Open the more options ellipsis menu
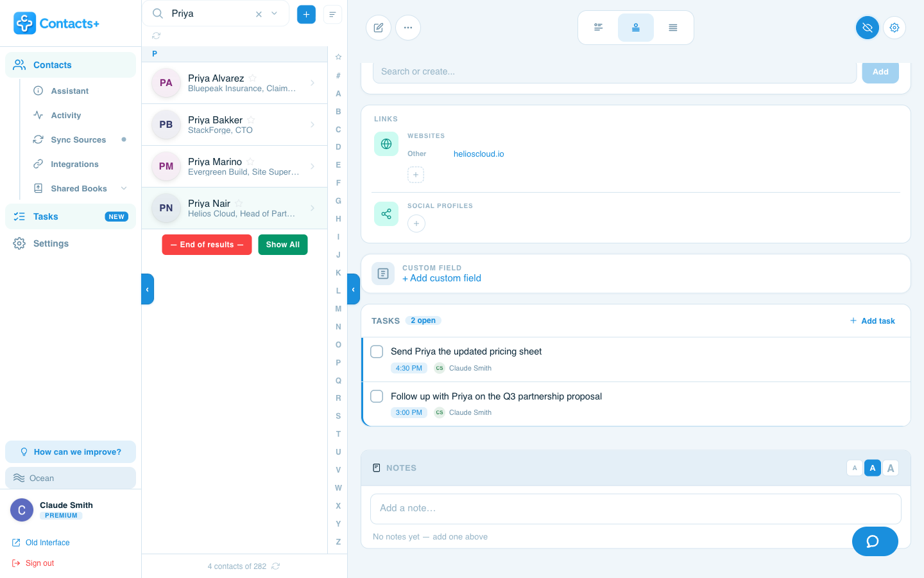924x578 pixels. tap(408, 28)
